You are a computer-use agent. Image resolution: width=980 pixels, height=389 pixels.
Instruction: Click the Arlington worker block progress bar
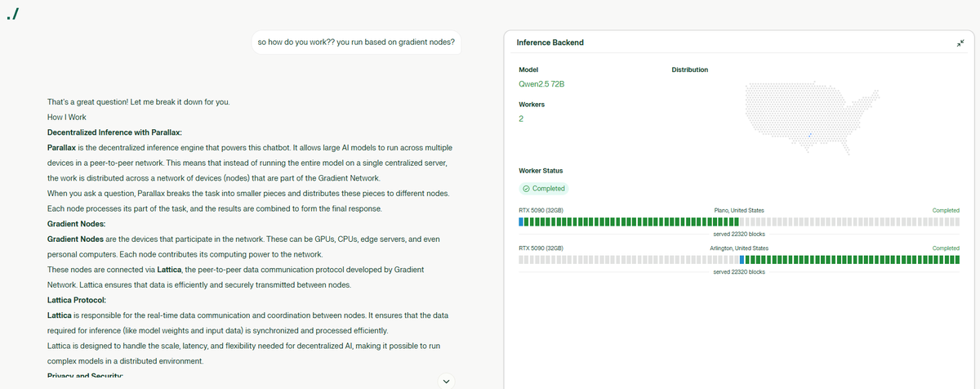pyautogui.click(x=739, y=259)
